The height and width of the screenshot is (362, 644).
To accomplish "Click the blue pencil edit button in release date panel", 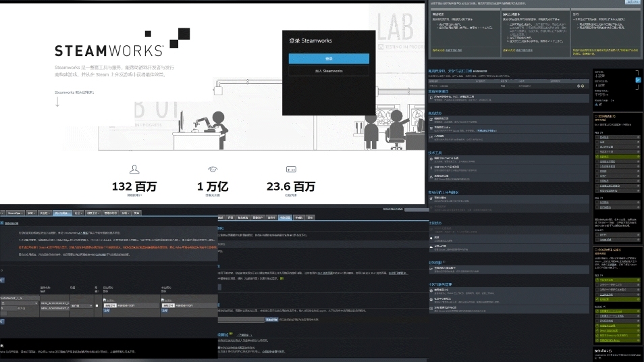I will pos(638,80).
